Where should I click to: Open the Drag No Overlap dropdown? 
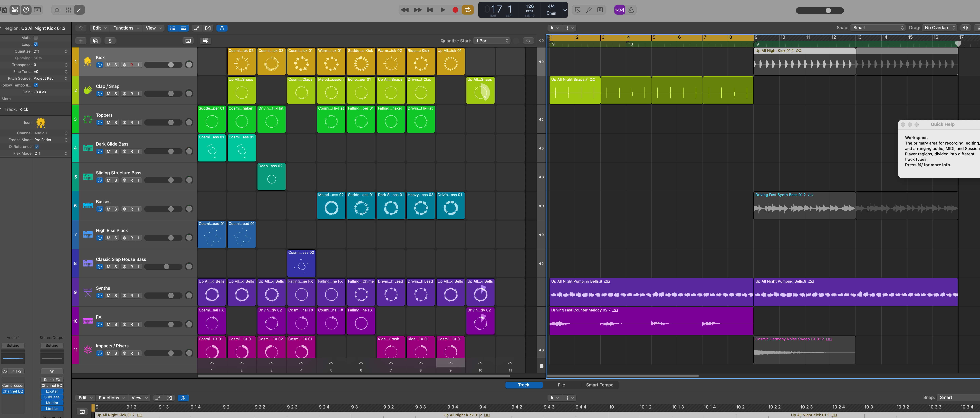tap(940, 28)
